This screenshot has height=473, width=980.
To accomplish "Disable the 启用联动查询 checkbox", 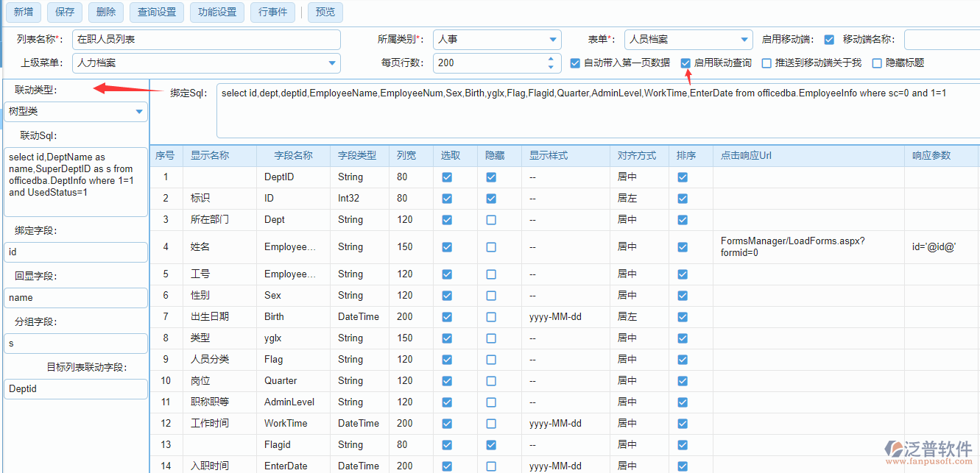I will tap(685, 63).
